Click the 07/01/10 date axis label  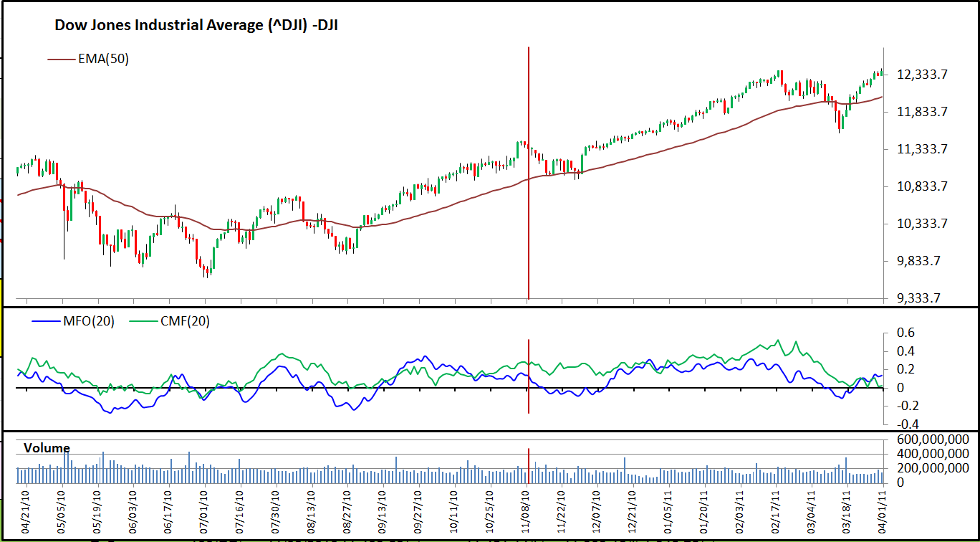pos(205,511)
